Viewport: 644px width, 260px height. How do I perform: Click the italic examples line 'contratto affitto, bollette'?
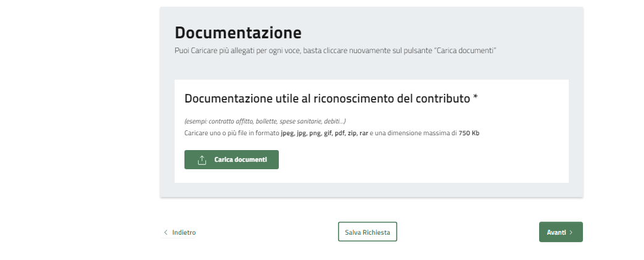265,121
